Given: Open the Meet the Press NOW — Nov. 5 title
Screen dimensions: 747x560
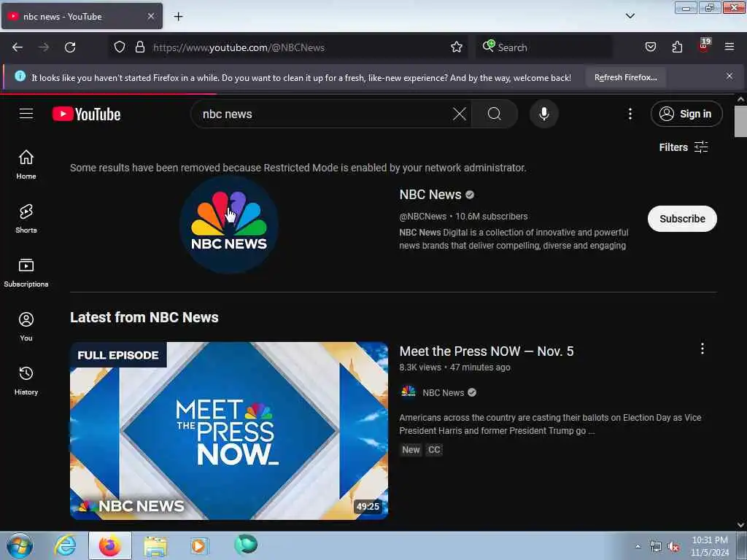Looking at the screenshot, I should 487,351.
